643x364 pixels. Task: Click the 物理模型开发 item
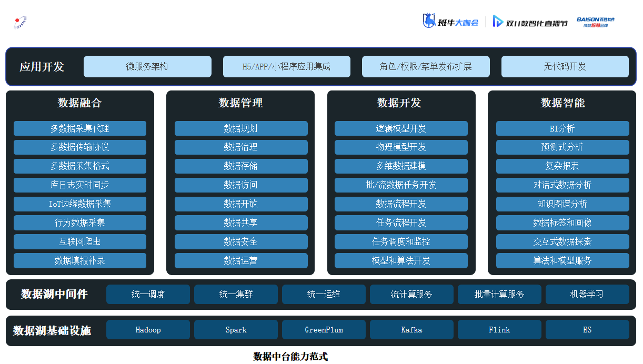pos(401,147)
